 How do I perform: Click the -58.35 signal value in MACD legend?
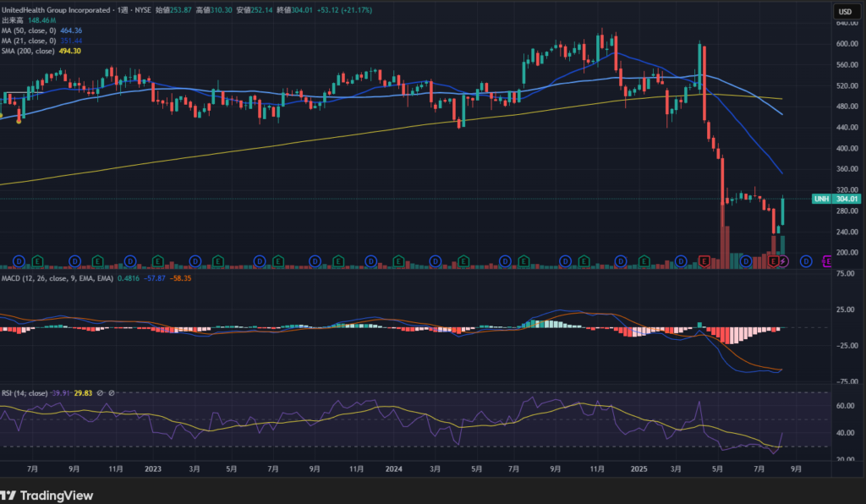[181, 278]
